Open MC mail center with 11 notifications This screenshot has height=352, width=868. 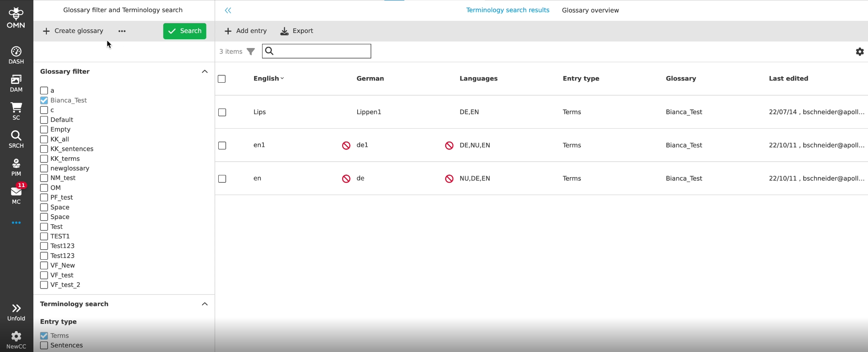coord(16,195)
